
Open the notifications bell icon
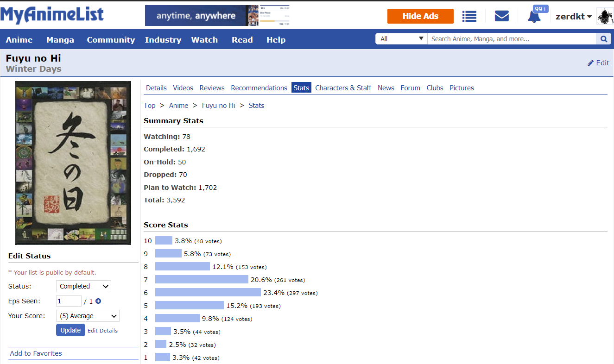coord(534,16)
